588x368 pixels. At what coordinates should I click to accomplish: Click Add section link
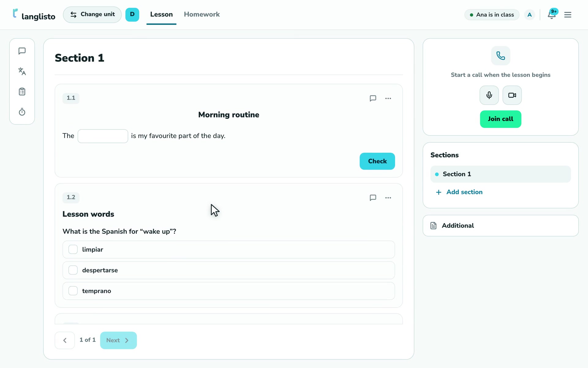pos(459,192)
